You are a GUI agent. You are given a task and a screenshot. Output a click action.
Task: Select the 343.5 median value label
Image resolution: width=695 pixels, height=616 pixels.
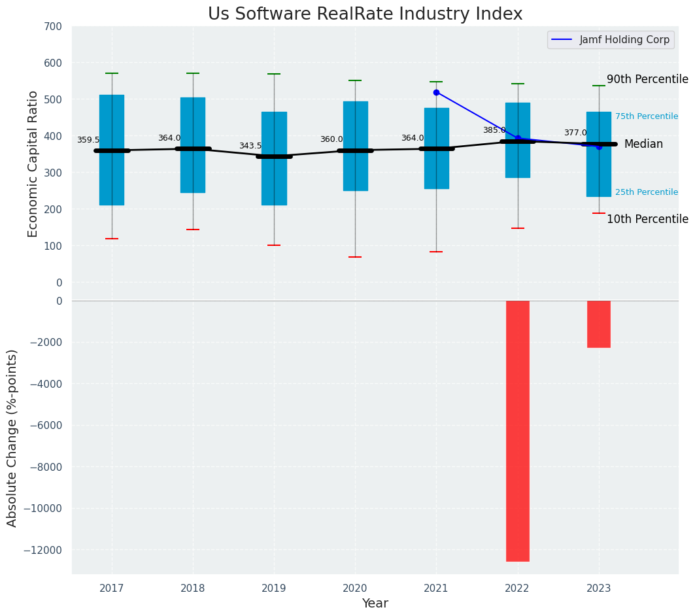tap(250, 146)
